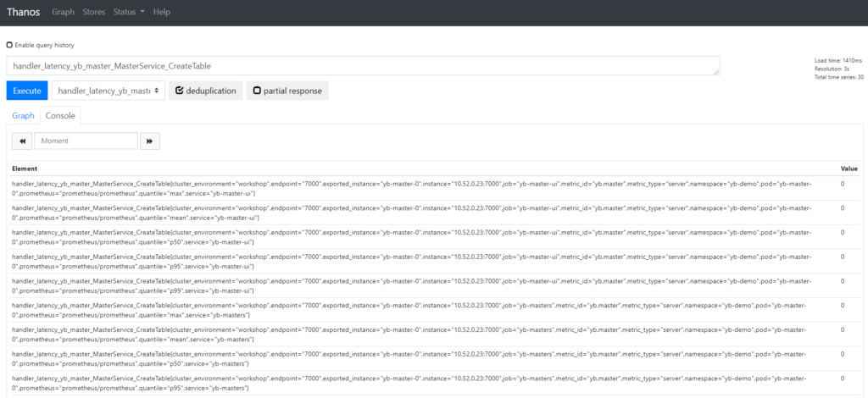Click the forward time double-arrow button

coord(150,141)
